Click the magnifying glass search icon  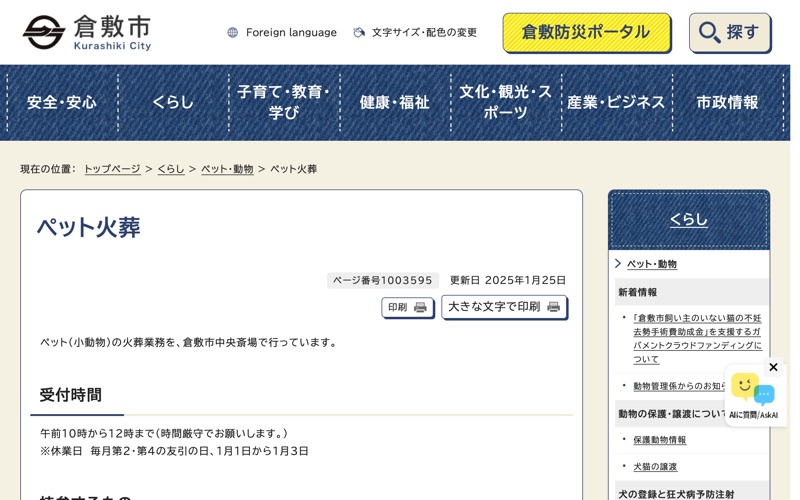click(x=710, y=33)
